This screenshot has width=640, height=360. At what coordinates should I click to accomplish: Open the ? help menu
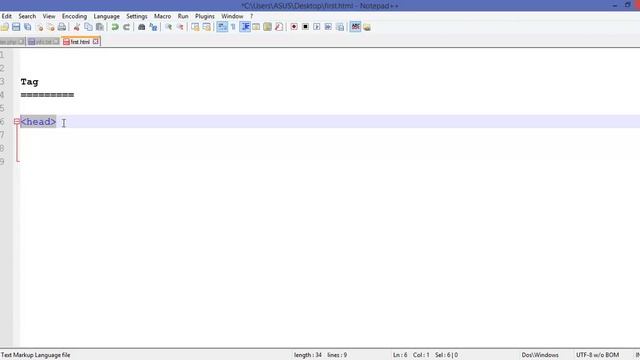pos(251,16)
